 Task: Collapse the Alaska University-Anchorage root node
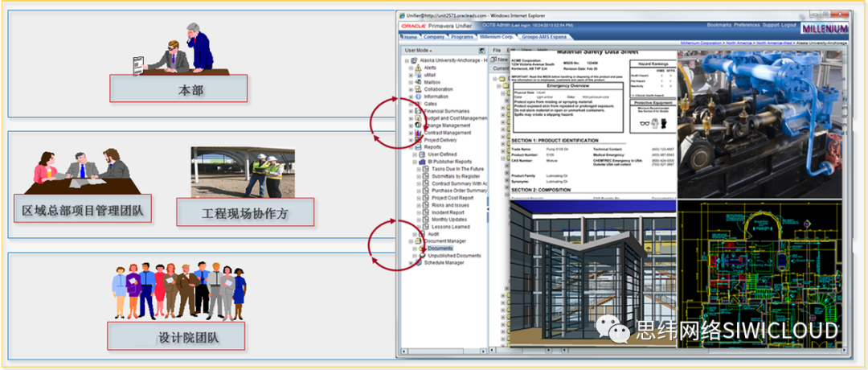(407, 60)
